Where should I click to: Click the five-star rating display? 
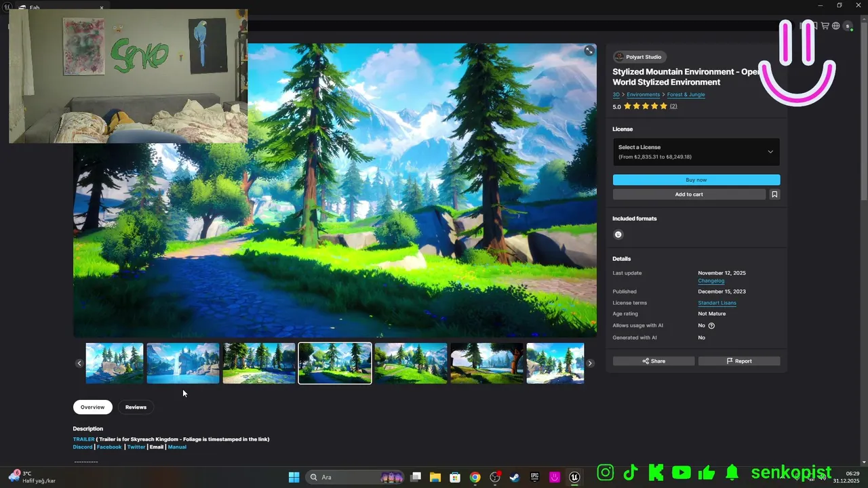pyautogui.click(x=645, y=106)
